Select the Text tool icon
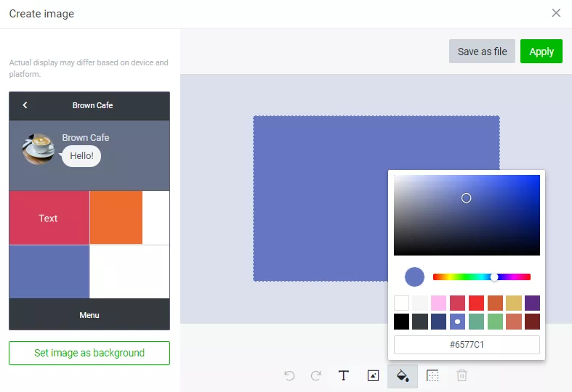This screenshot has width=572, height=392. [343, 375]
